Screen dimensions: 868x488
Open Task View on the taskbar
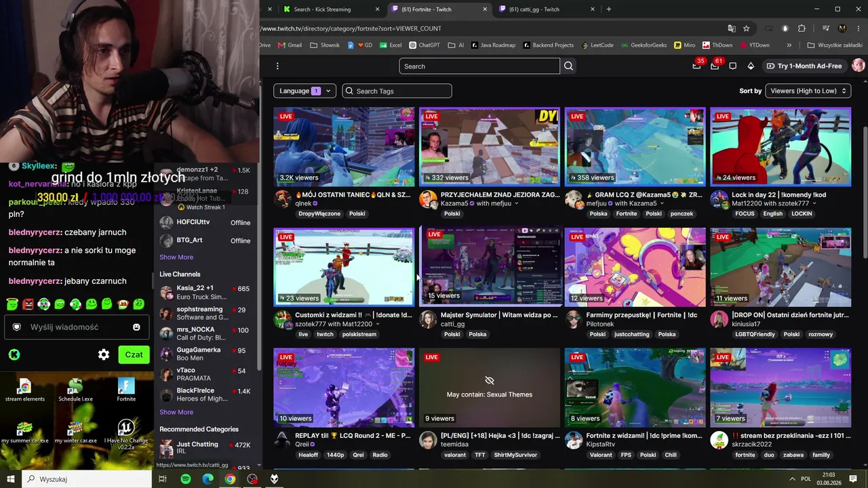[163, 479]
